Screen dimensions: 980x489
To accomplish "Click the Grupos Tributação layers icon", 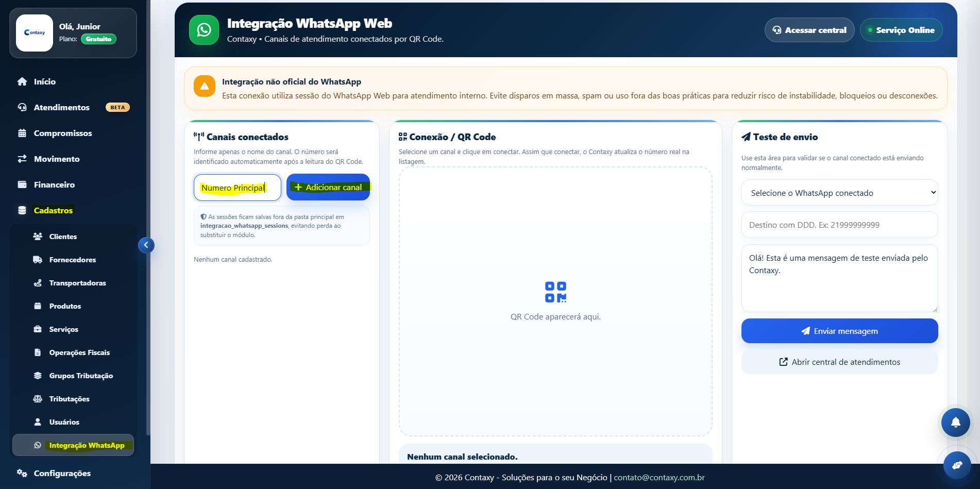I will coord(38,376).
